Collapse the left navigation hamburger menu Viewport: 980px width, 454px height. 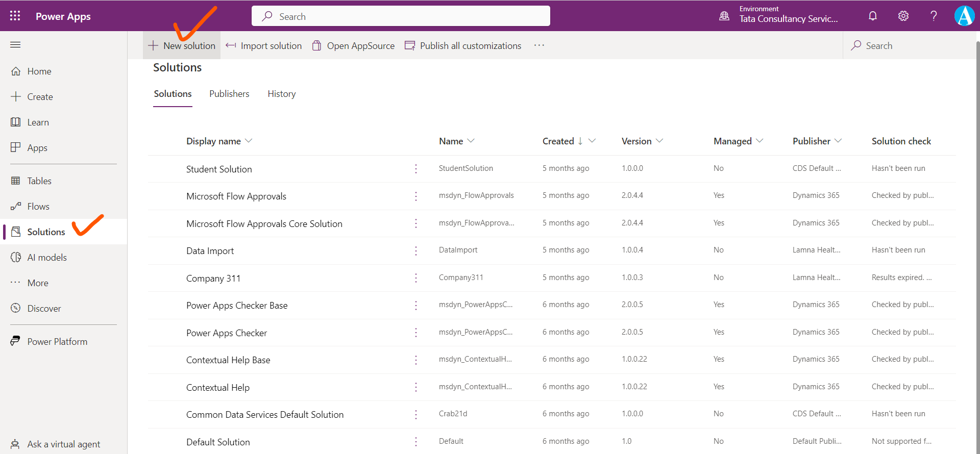[15, 45]
